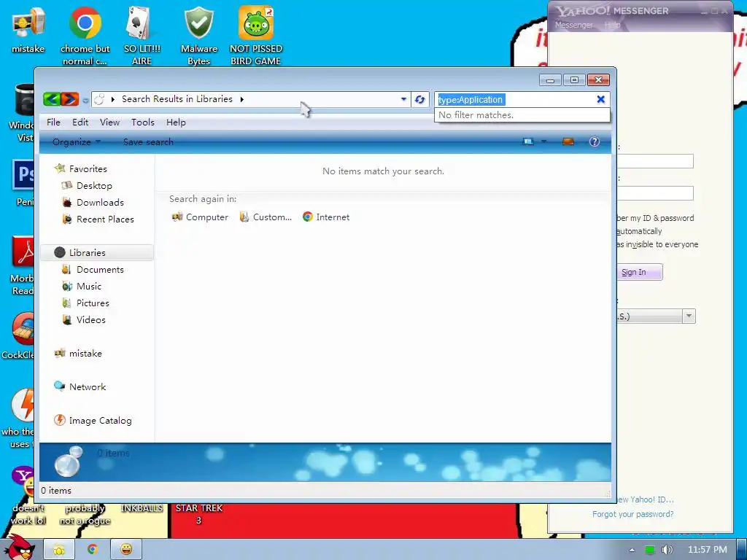Click the Yahoo ID field in Yahoo Messenger
This screenshot has width=747, height=560.
click(655, 161)
